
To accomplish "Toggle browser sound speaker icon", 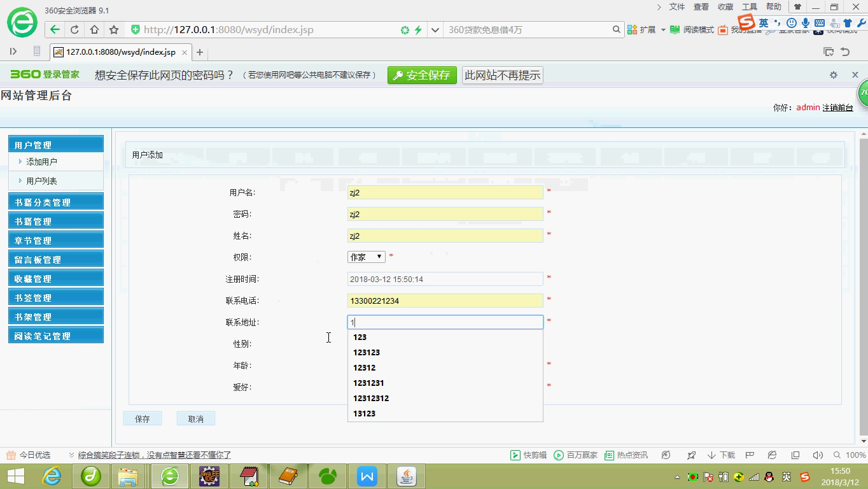I will click(x=818, y=455).
